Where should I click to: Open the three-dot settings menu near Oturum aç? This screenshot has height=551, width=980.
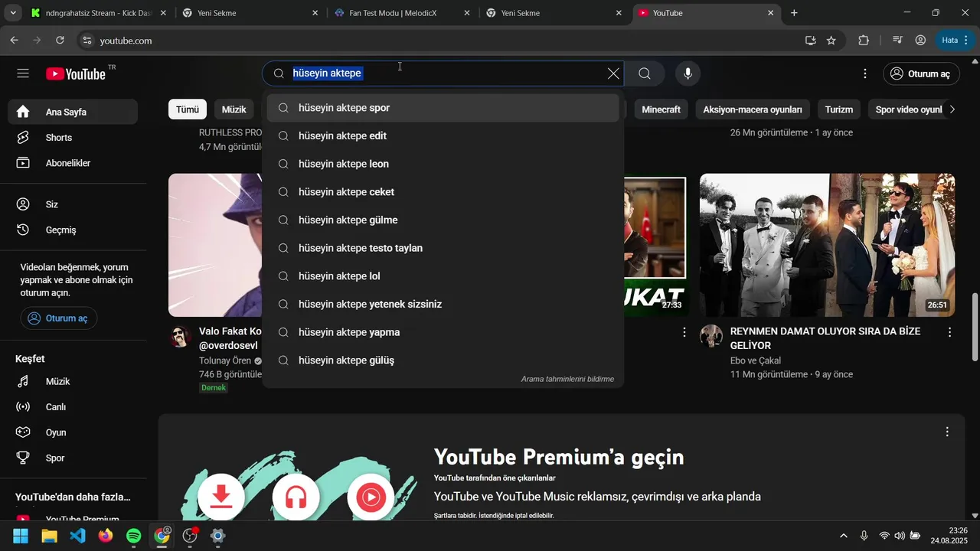point(865,73)
